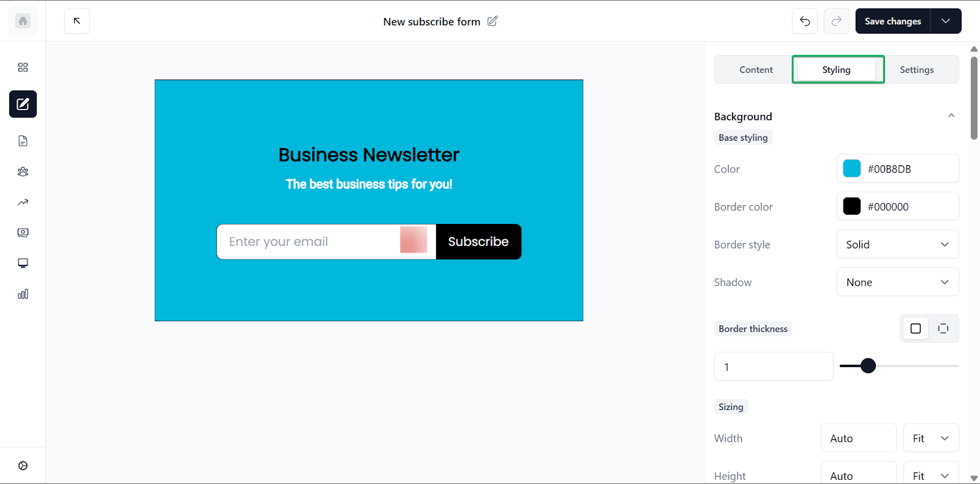Select individual border sides mode
This screenshot has width=980, height=484.
943,328
